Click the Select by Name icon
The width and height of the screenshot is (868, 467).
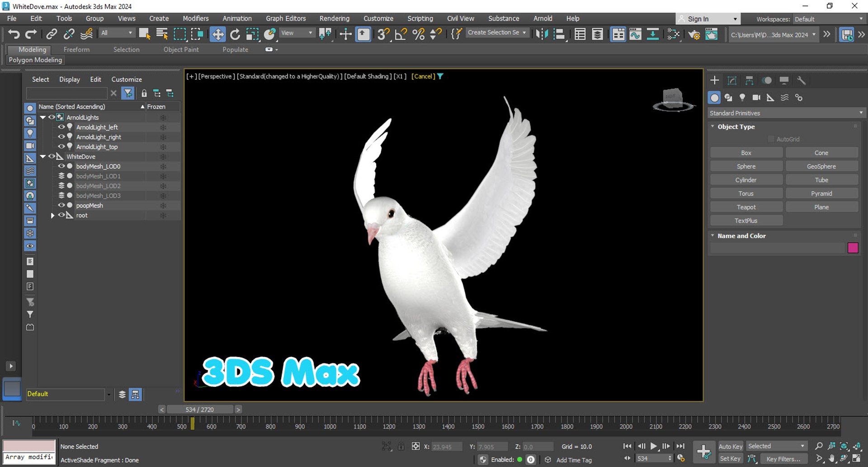pyautogui.click(x=162, y=34)
